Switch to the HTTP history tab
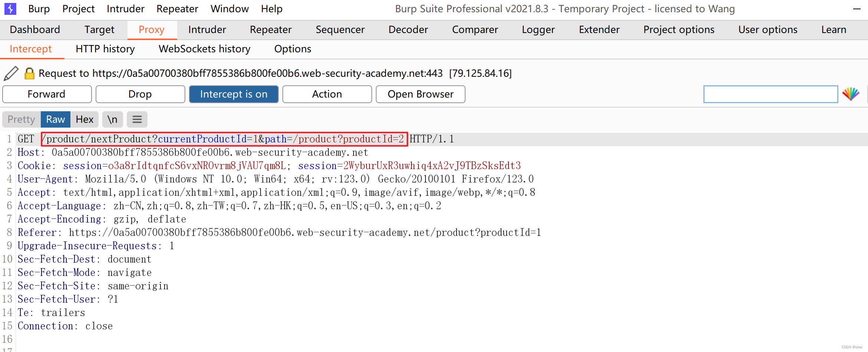 coord(105,49)
